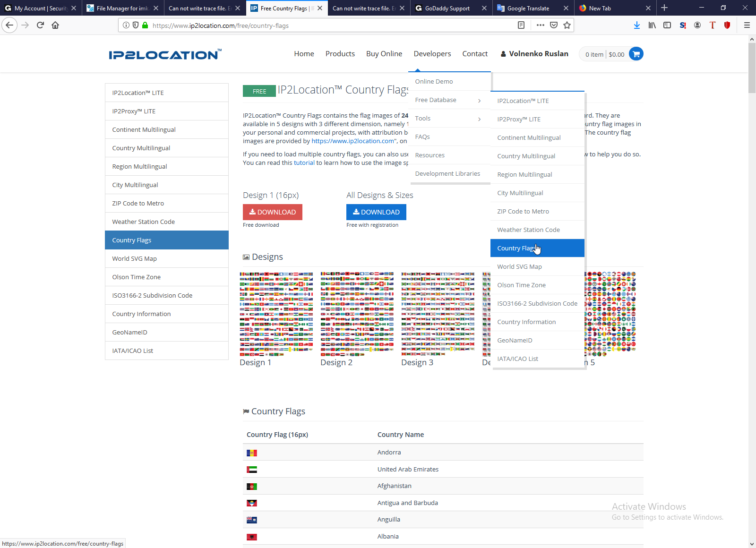
Task: Choose Country Flags in submenu
Action: (537, 248)
